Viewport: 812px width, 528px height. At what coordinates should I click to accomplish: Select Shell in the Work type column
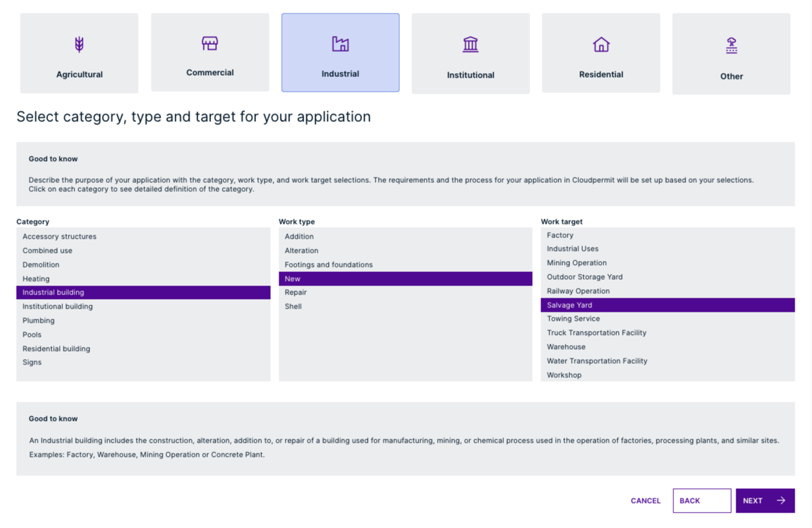click(293, 306)
